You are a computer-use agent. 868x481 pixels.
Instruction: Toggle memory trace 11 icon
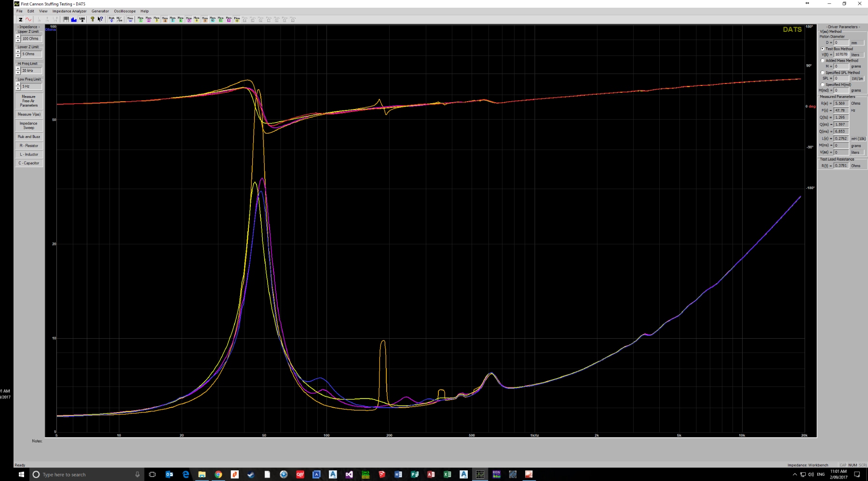[221, 19]
